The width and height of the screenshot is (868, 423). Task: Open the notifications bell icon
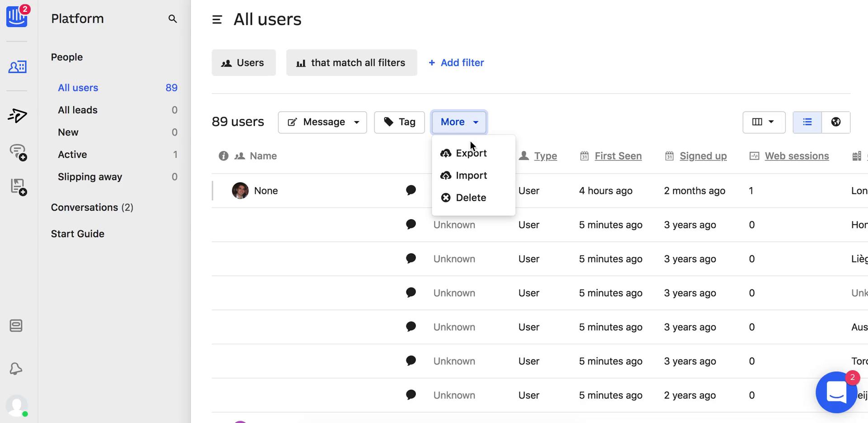[16, 369]
